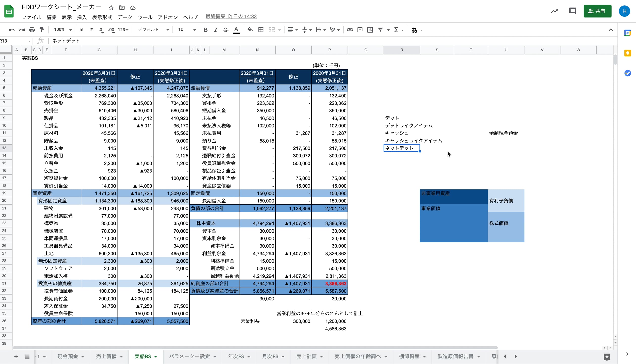This screenshot has width=636, height=364.
Task: Click the insert chart icon
Action: (370, 30)
